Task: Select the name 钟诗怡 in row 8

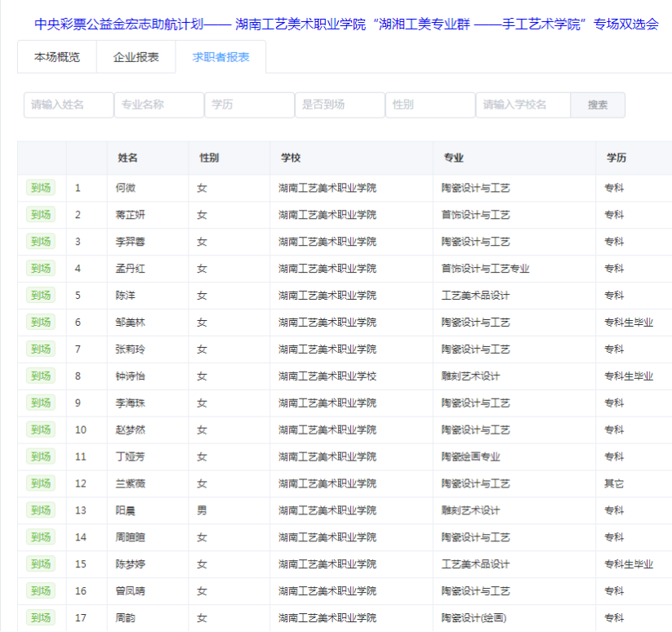Action: [131, 376]
